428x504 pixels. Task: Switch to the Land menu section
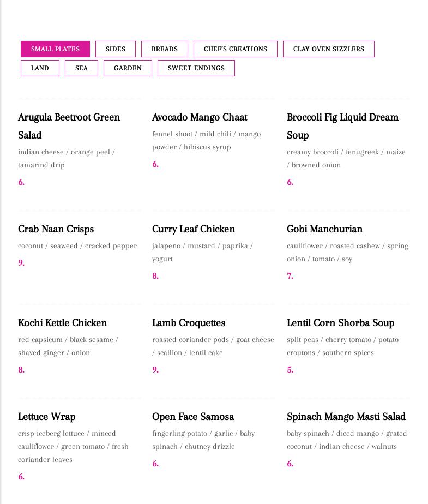coord(40,68)
